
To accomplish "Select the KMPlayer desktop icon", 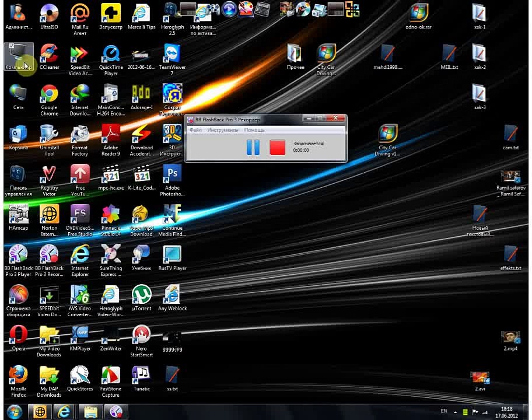I will [80, 338].
